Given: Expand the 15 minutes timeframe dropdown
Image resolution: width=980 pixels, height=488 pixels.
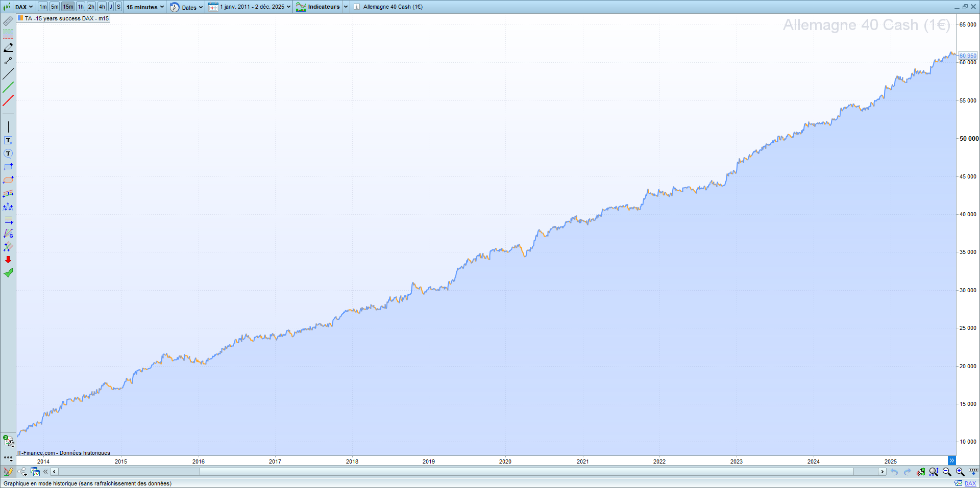Looking at the screenshot, I should pos(145,7).
